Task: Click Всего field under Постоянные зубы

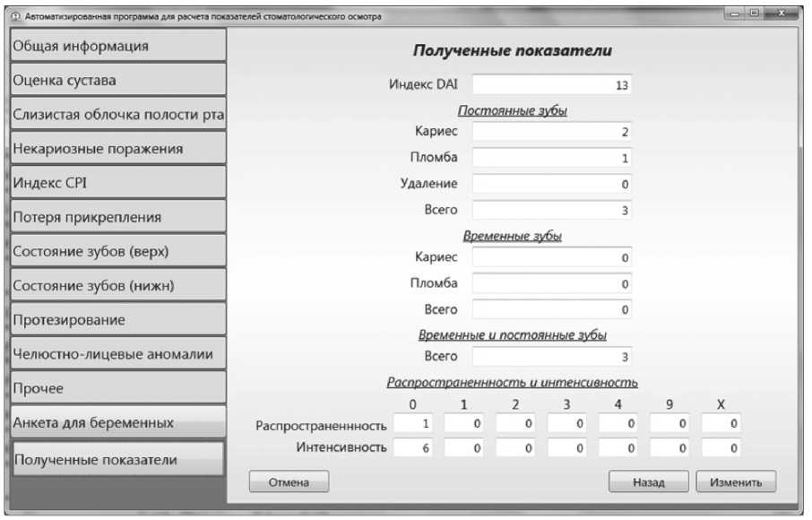Action: (x=552, y=210)
